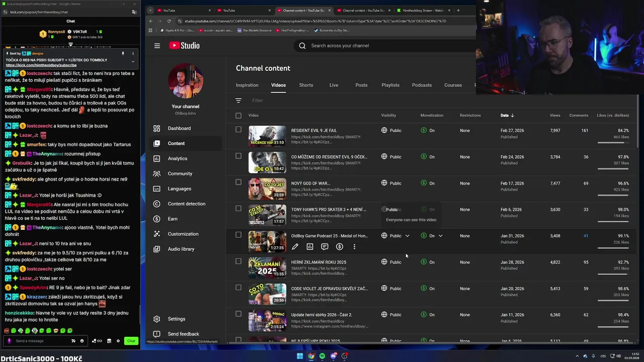Select the HERNÍ ZKLAMÁNÍ ROKU 2025 checkbox

tap(238, 261)
